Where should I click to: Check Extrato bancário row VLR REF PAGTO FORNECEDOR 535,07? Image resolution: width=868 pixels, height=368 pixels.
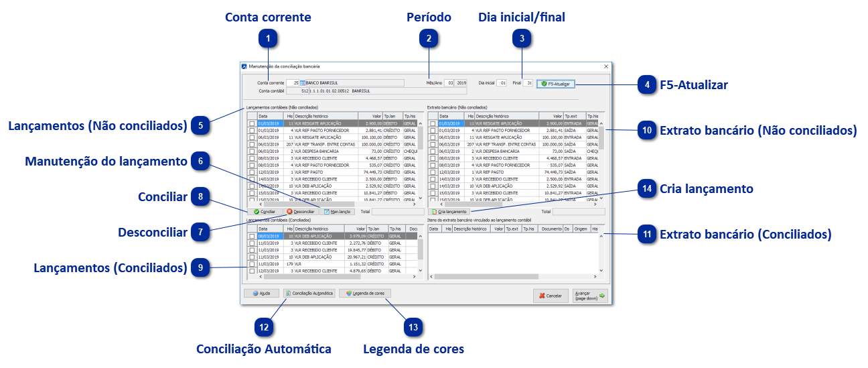click(433, 166)
